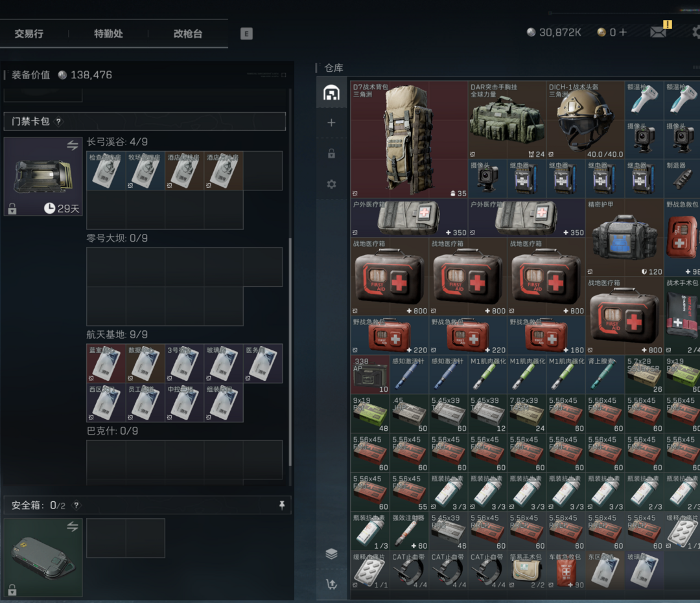700x603 pixels.
Task: Select the 5.45x39 PRS box with 46 rounds
Action: coord(449,531)
